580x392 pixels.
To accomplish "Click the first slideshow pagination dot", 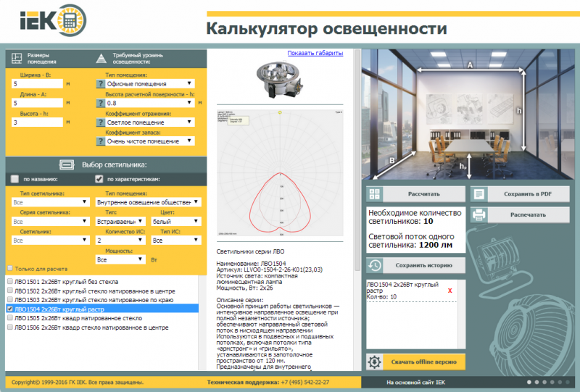I will (529, 383).
